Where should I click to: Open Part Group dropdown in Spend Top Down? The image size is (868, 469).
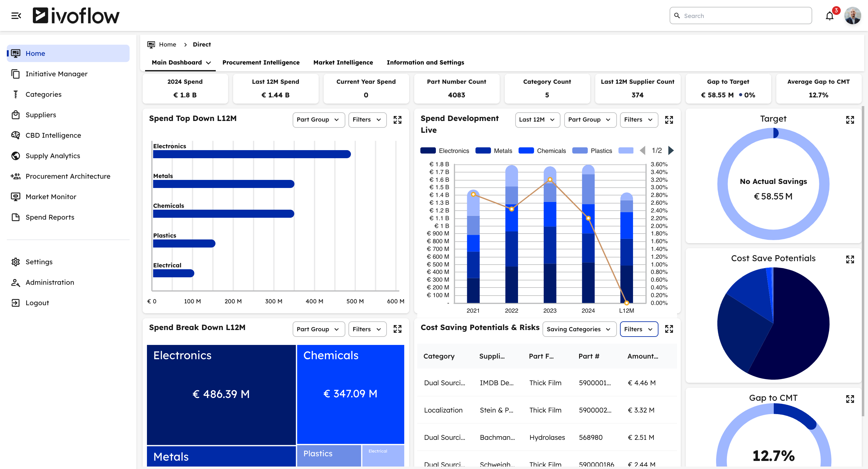318,120
